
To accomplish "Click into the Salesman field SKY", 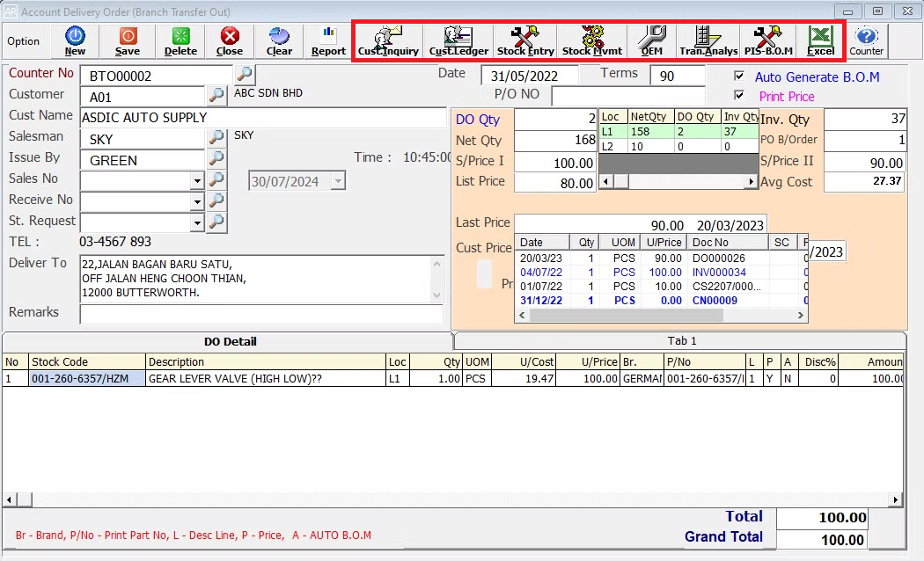I will [143, 139].
